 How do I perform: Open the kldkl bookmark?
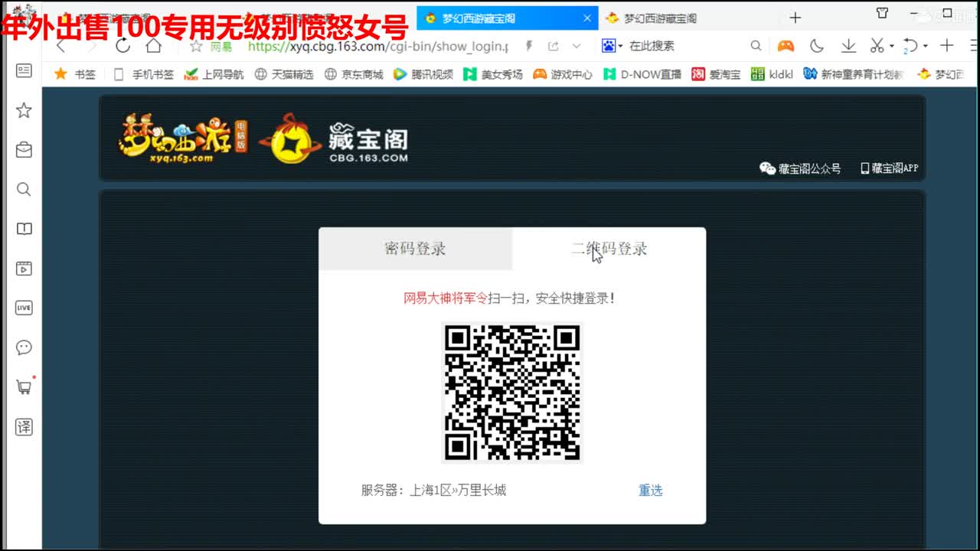tap(772, 74)
